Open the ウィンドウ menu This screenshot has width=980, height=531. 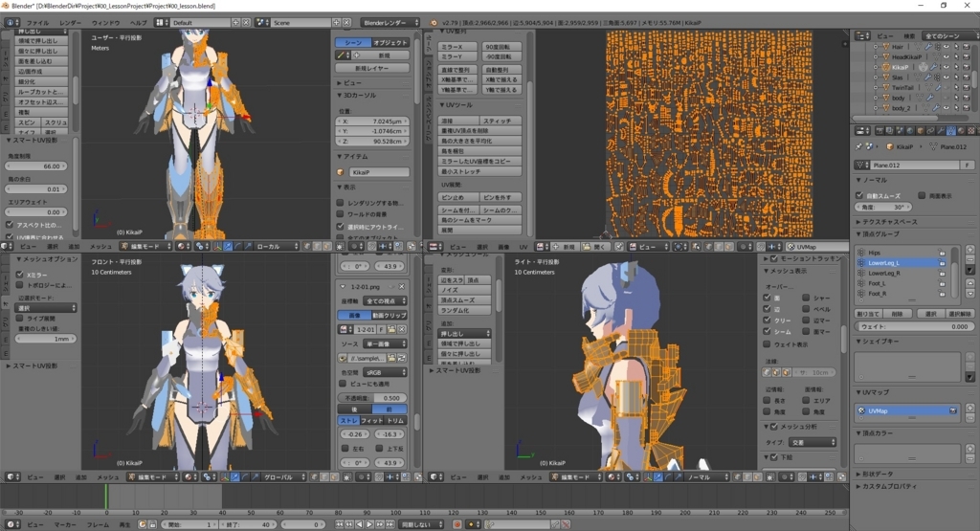pyautogui.click(x=105, y=23)
